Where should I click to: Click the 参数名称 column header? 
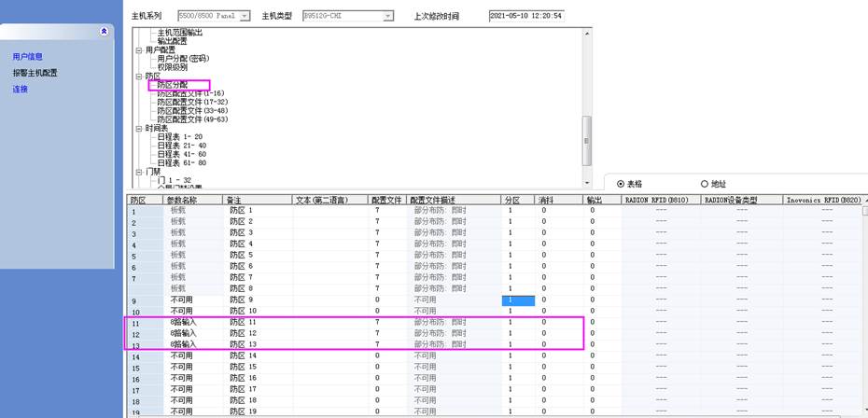point(184,200)
